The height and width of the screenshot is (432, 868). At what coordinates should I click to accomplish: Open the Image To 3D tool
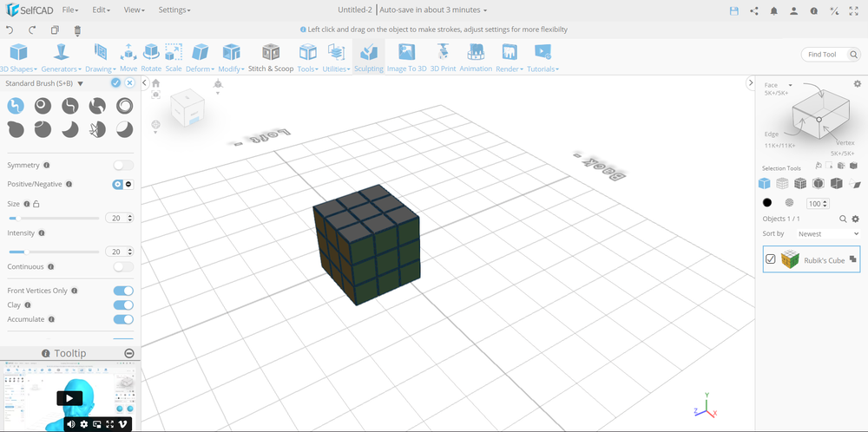tap(406, 57)
